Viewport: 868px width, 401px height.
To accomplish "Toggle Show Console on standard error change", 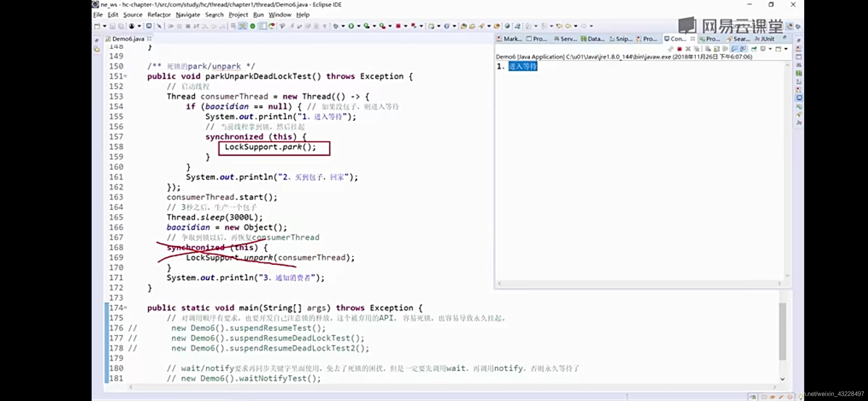I will pyautogui.click(x=743, y=49).
